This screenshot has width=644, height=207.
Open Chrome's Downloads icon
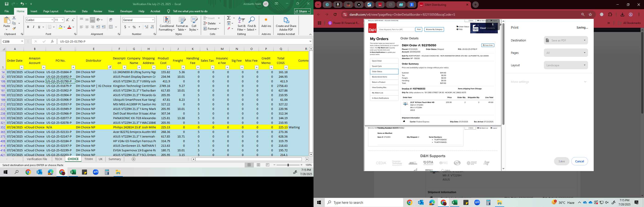point(622,14)
